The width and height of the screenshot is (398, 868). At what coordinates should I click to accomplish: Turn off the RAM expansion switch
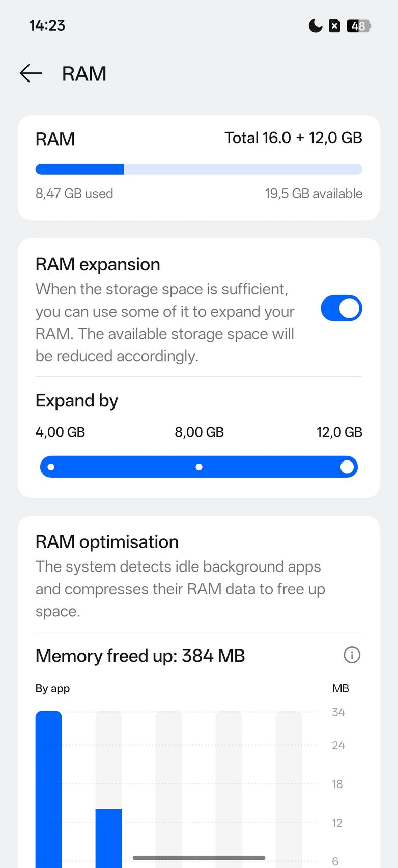click(x=341, y=308)
